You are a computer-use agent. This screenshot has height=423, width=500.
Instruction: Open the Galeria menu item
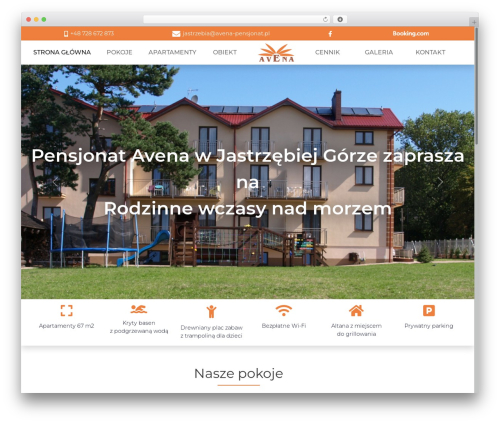pos(379,52)
